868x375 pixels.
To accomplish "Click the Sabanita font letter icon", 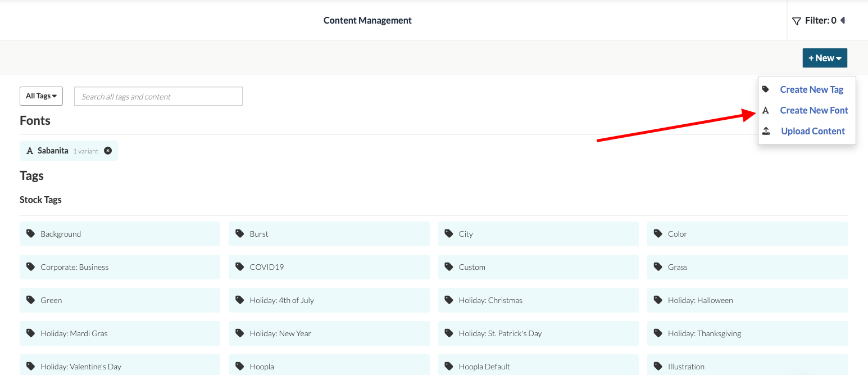I will (30, 151).
